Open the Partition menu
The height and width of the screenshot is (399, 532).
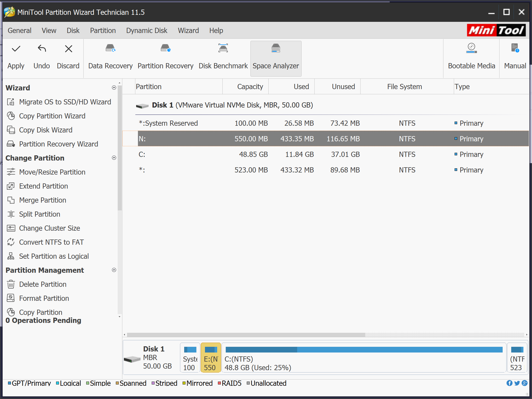[x=103, y=30]
